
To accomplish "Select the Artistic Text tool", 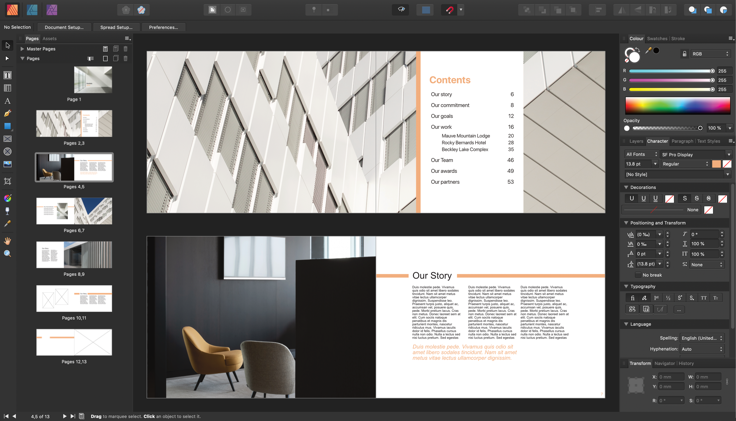I will click(8, 101).
